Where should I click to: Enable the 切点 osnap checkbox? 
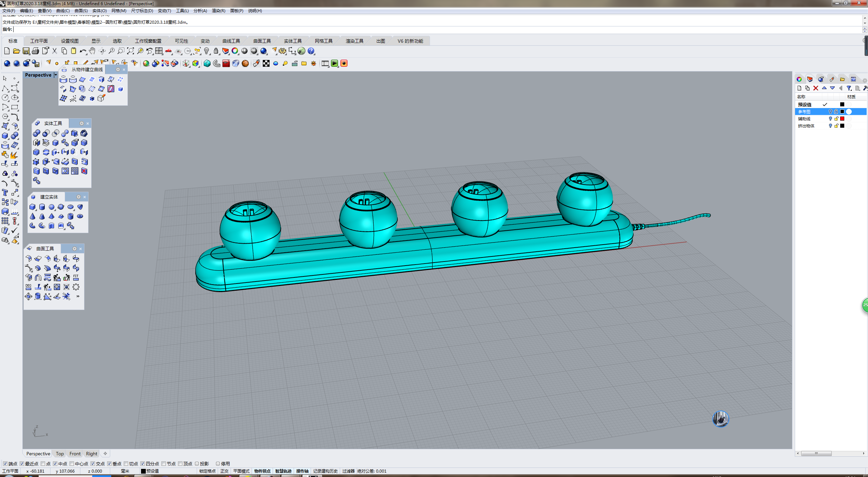point(126,464)
